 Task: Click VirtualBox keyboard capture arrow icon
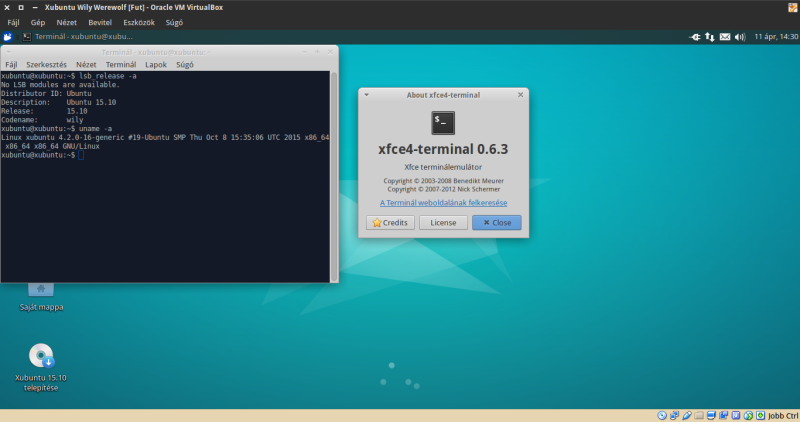[760, 415]
